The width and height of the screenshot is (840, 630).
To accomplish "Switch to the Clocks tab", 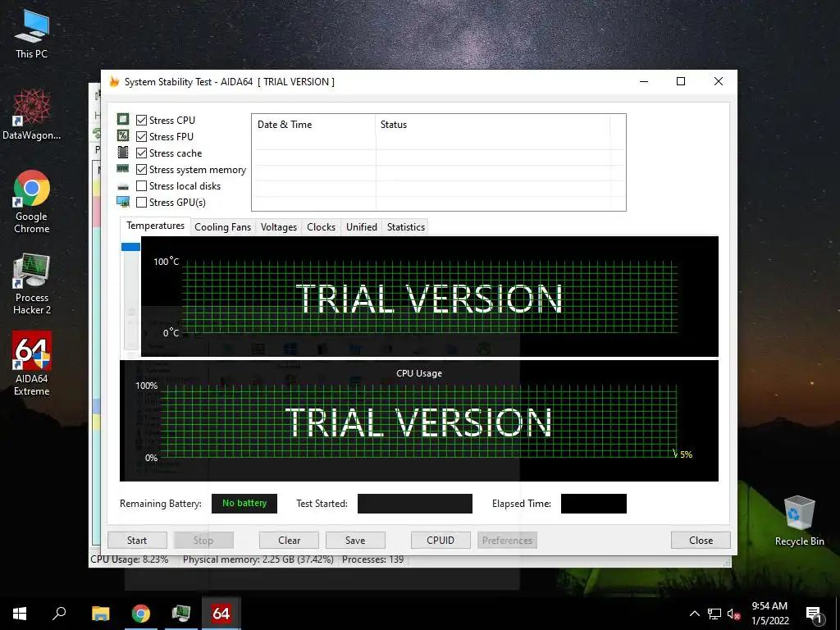I will (321, 227).
